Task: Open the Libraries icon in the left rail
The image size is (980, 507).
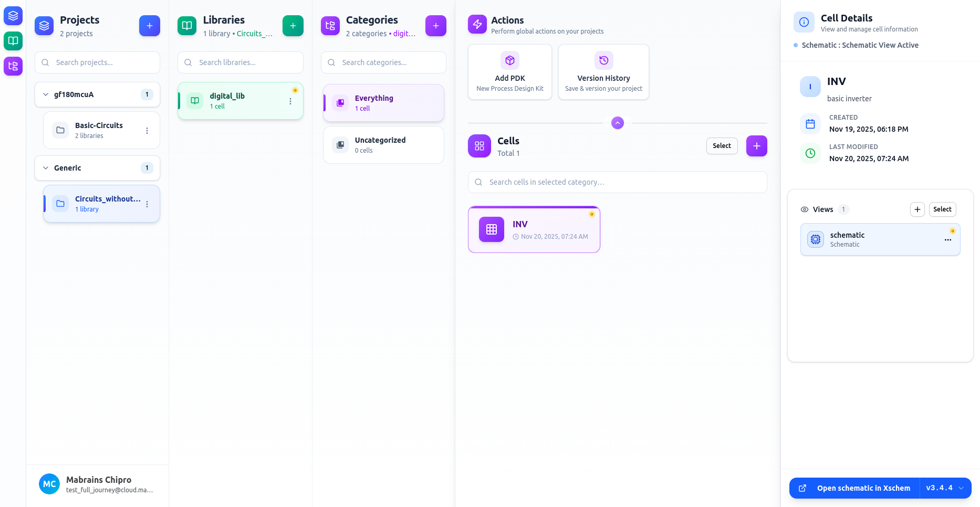Action: (13, 41)
